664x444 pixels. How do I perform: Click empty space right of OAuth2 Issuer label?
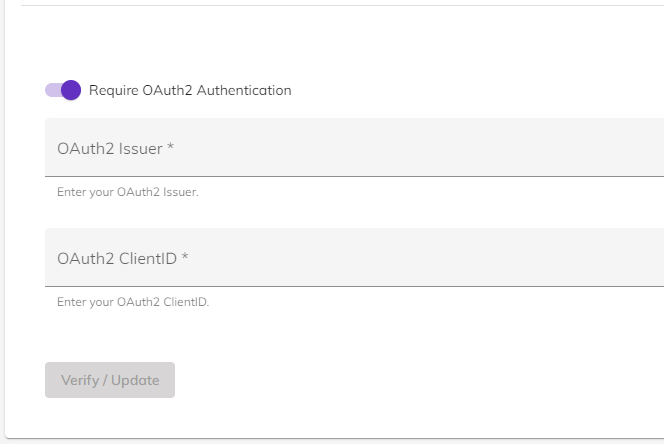pyautogui.click(x=419, y=148)
